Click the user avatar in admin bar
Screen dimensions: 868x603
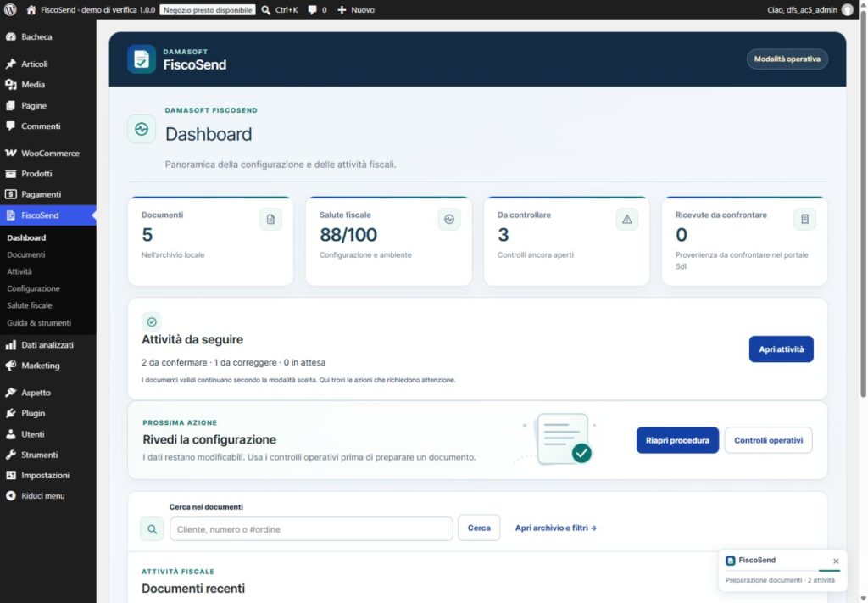point(847,10)
